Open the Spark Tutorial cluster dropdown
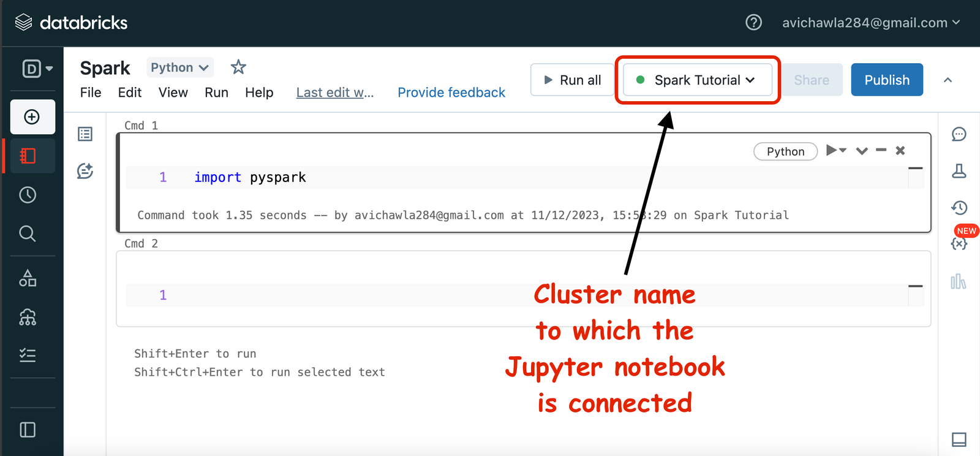 [x=697, y=80]
